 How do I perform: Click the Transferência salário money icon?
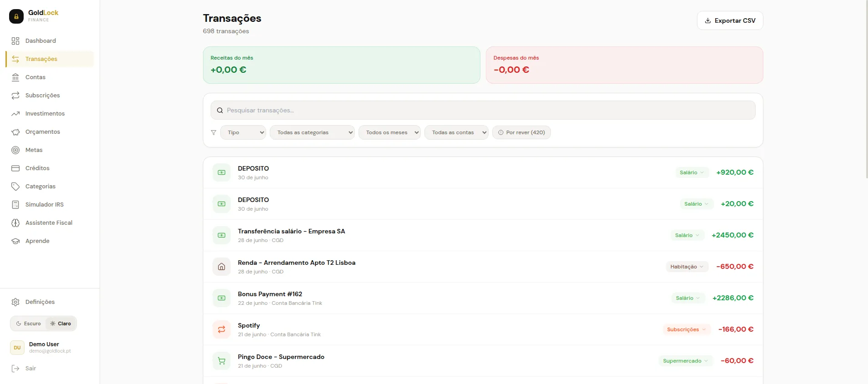pos(222,235)
